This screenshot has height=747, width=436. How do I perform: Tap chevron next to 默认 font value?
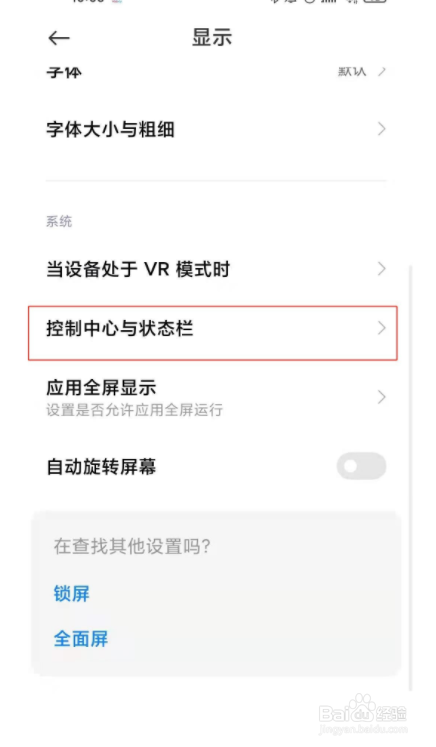pyautogui.click(x=382, y=71)
